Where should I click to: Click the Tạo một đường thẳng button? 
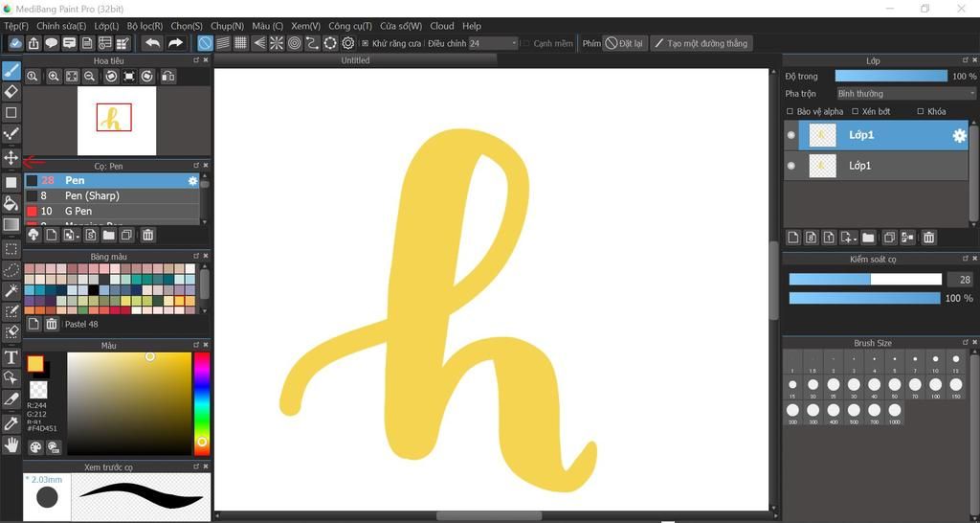click(701, 43)
